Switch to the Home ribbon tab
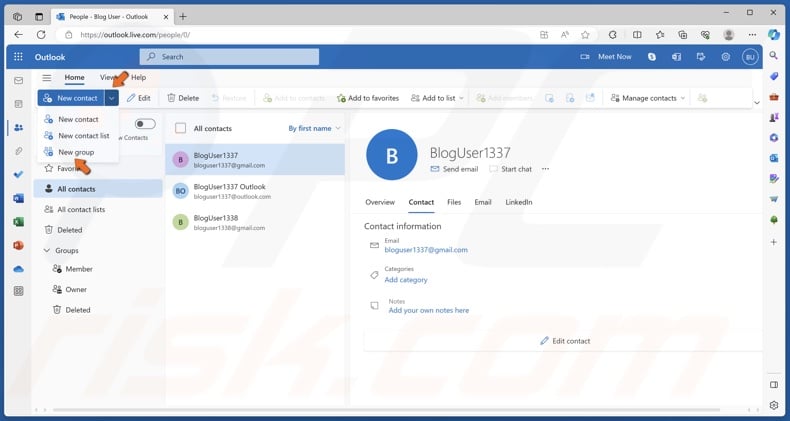This screenshot has height=421, width=790. click(x=75, y=78)
